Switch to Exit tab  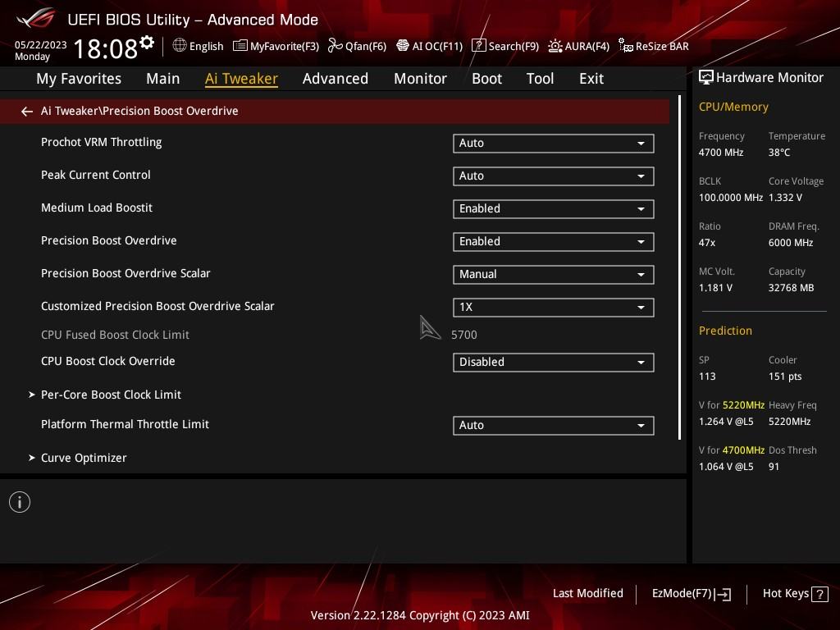[x=591, y=79]
